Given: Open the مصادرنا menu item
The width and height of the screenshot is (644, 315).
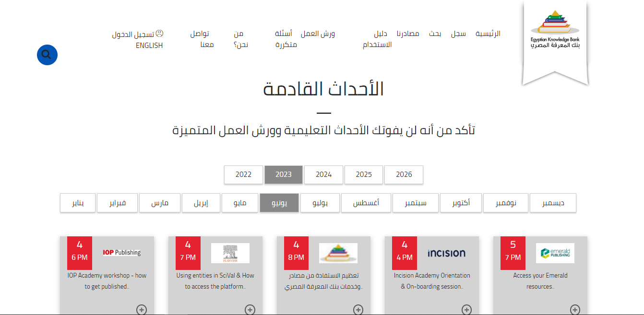Looking at the screenshot, I should (x=408, y=34).
